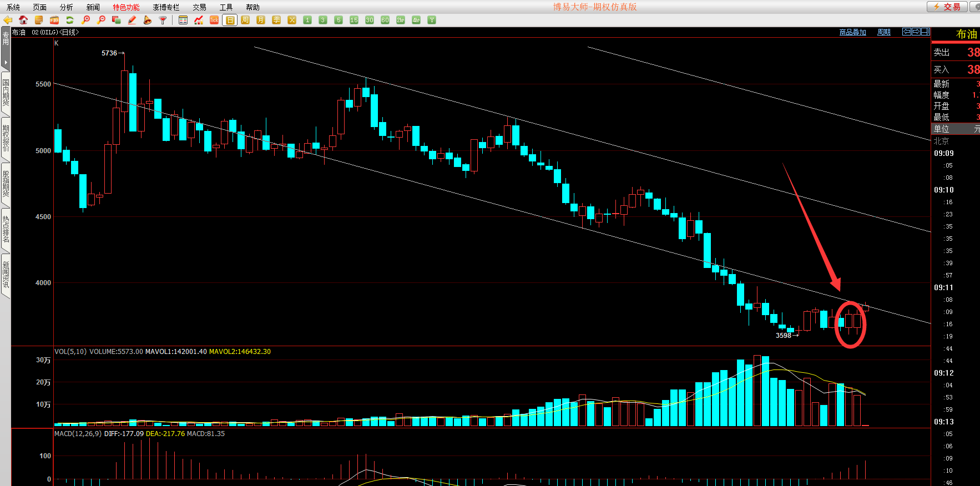The width and height of the screenshot is (980, 486).
Task: Click the previous-contract left arrow box
Action: point(907,32)
